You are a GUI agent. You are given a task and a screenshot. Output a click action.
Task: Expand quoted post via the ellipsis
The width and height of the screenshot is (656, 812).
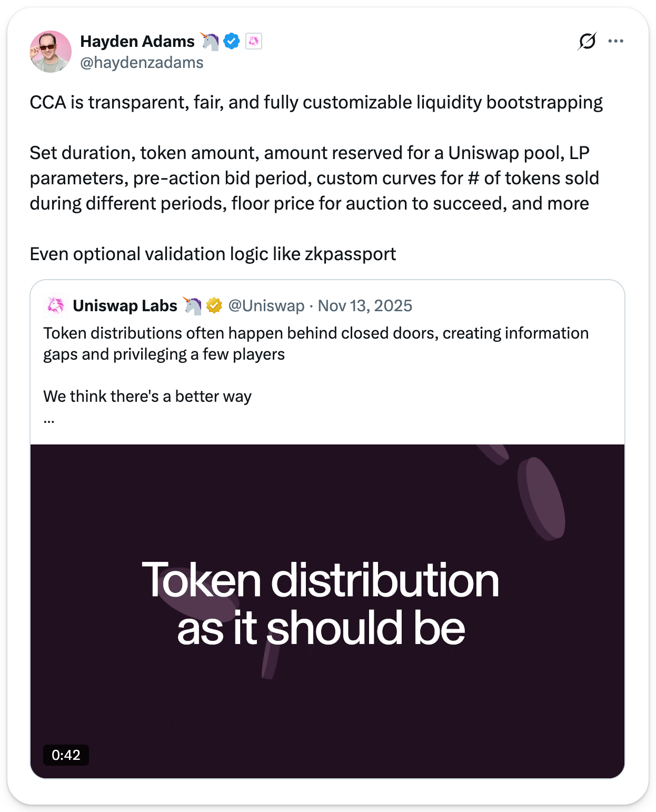coord(49,420)
